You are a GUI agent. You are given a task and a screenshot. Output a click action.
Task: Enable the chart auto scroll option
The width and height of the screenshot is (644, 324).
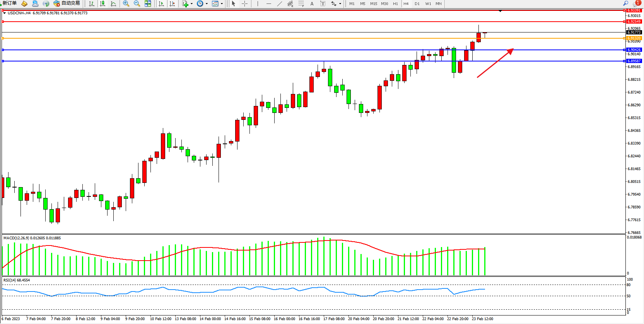161,3
